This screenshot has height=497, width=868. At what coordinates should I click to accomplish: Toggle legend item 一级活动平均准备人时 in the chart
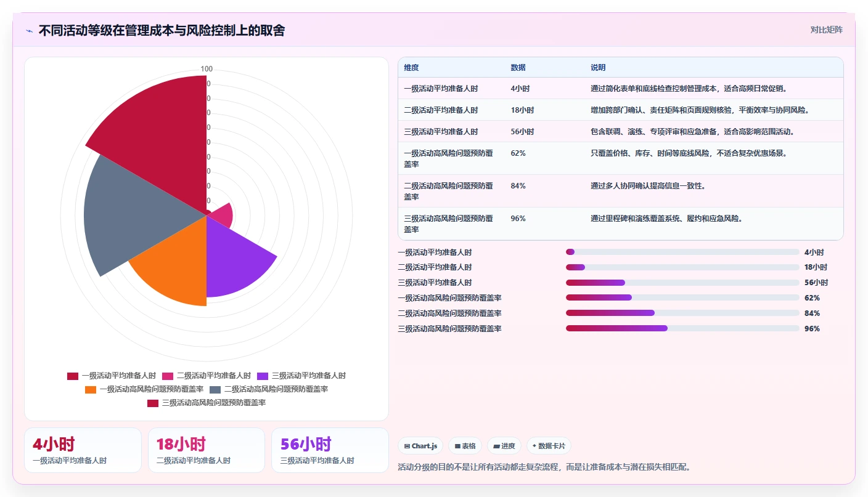pyautogui.click(x=112, y=376)
